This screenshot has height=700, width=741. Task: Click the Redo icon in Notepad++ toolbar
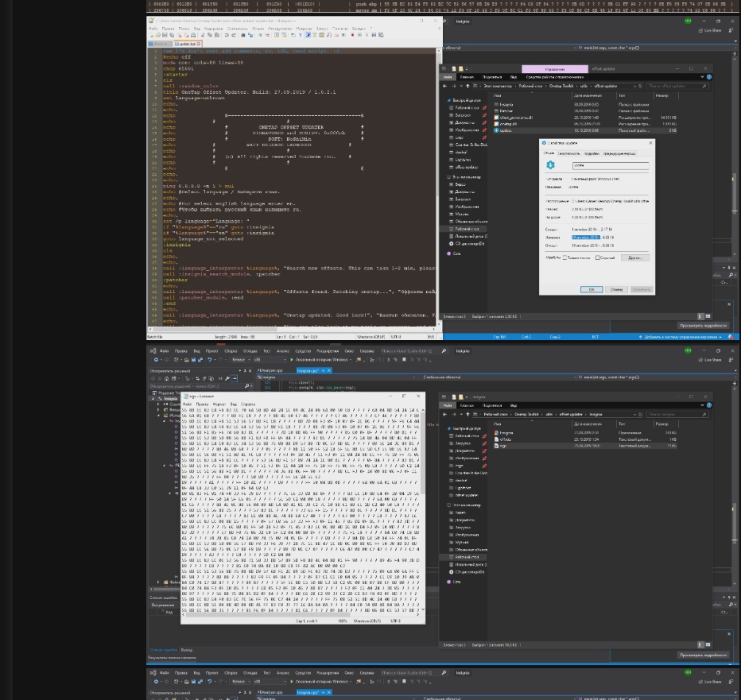[x=234, y=35]
